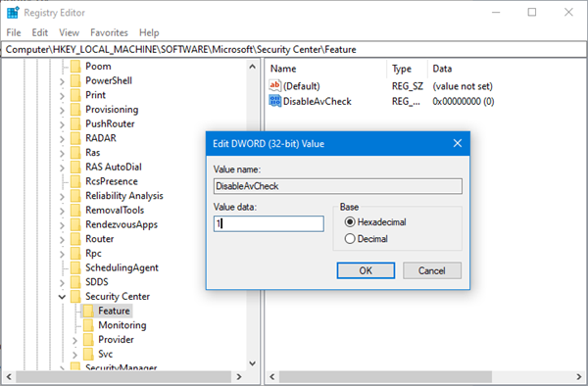Click the RAS AutoDial folder icon

[x=75, y=168]
